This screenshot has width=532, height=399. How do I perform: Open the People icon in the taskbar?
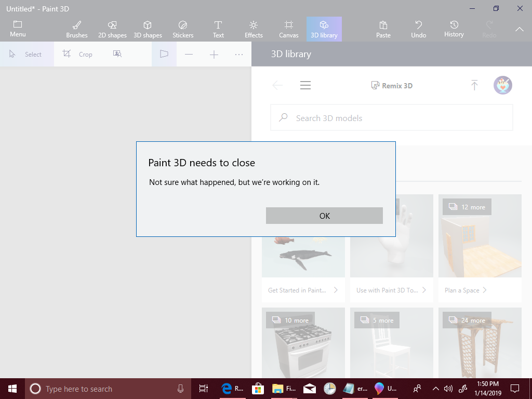coord(417,389)
